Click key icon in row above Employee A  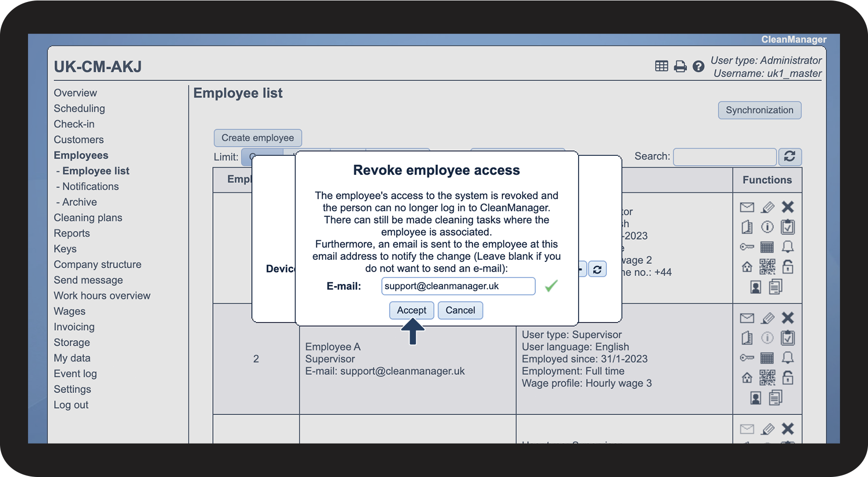[747, 247]
